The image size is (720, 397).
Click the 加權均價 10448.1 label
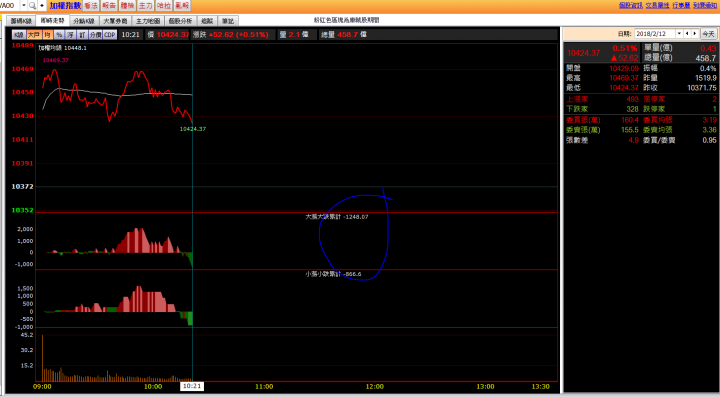[62, 48]
